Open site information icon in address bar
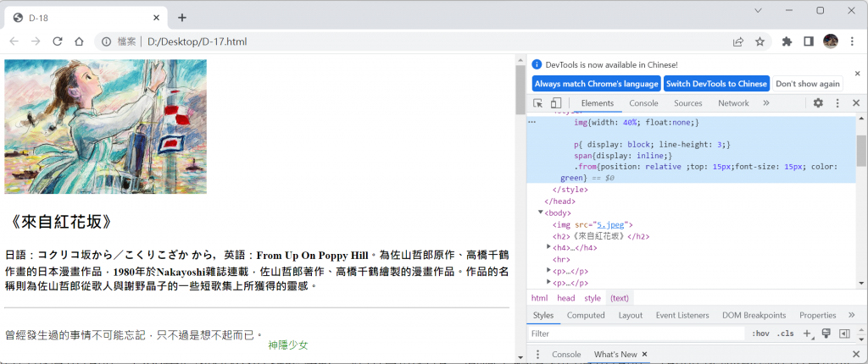The image size is (868, 364). pos(106,41)
